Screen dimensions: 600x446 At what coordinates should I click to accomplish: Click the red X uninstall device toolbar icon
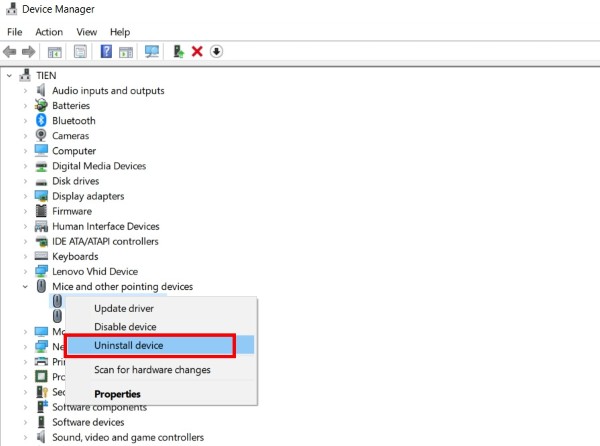[x=197, y=52]
